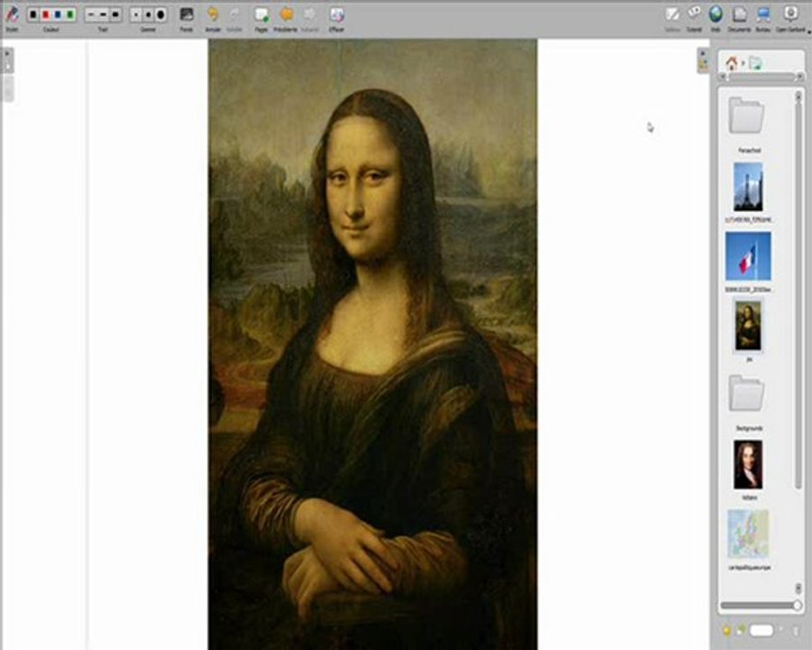This screenshot has width=812, height=650.
Task: Select the green pen colour
Action: click(x=70, y=14)
